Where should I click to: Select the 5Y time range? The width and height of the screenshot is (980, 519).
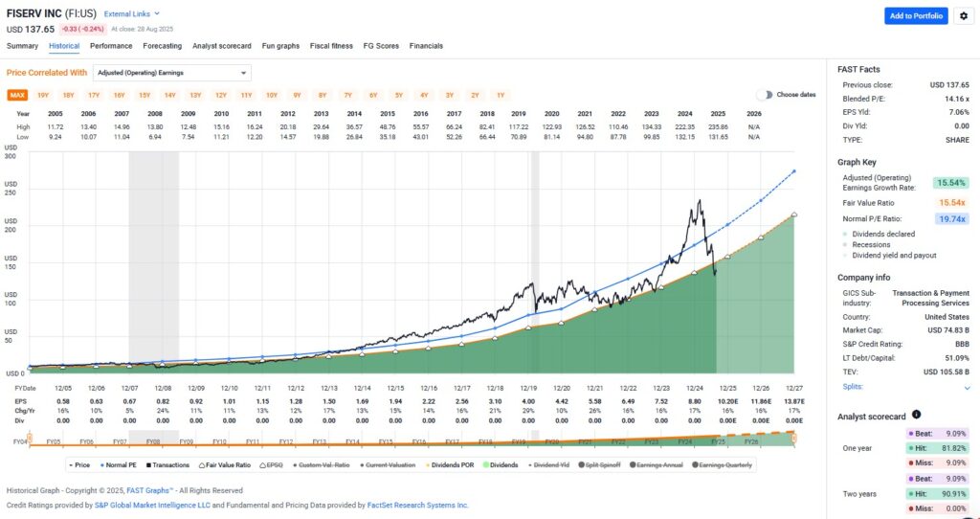[x=399, y=95]
